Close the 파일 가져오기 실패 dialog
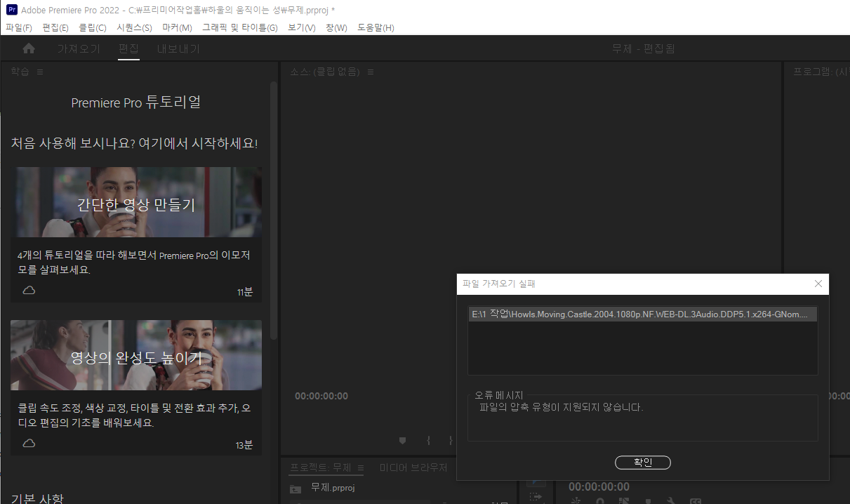Screen dimensions: 850x504 coord(818,284)
